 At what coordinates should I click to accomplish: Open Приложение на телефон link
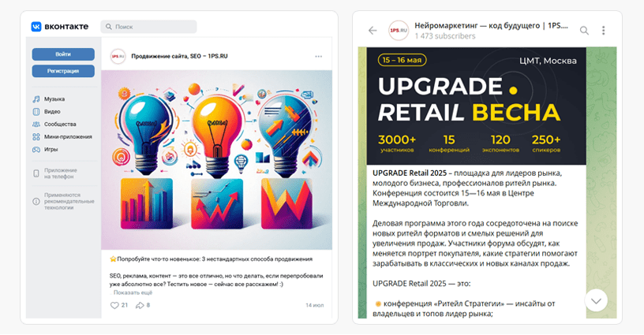60,173
